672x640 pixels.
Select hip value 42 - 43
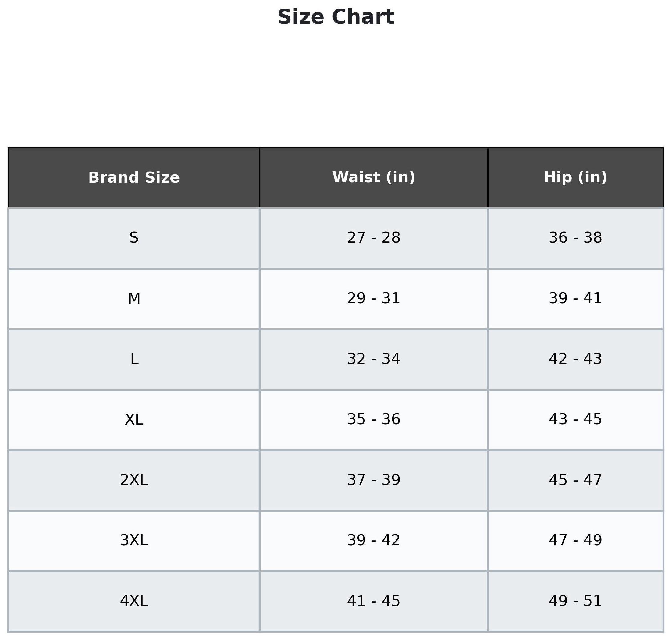coord(575,359)
